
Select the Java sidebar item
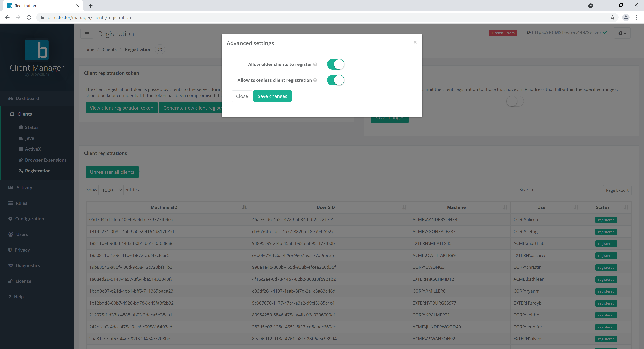coord(29,138)
